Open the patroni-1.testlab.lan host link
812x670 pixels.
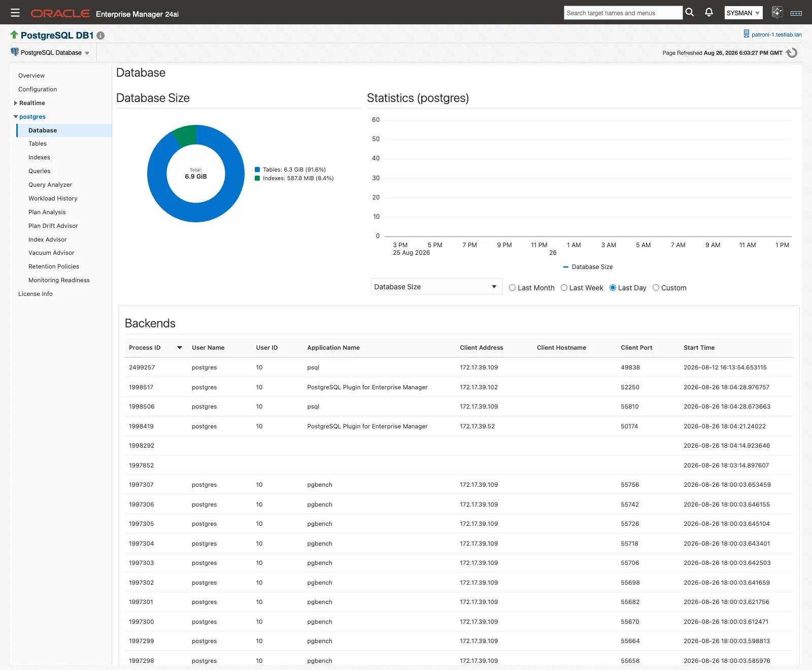[x=776, y=35]
